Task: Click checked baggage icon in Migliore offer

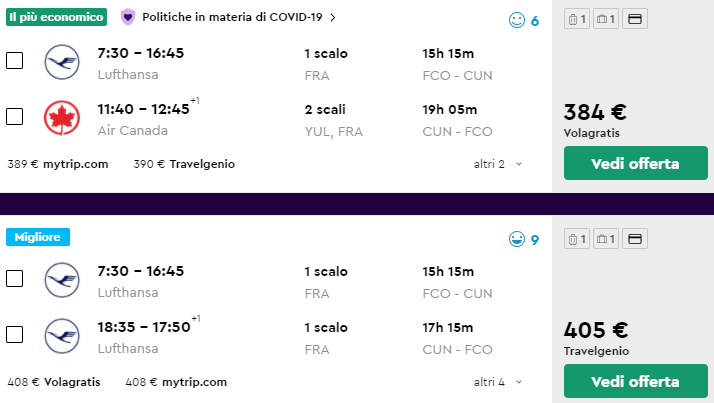Action: tap(604, 239)
